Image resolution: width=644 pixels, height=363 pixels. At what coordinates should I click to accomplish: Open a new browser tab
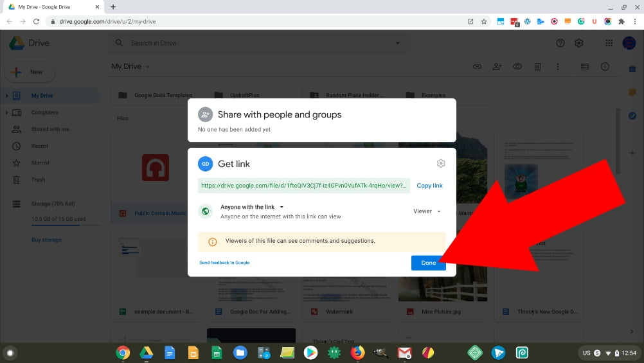113,6
